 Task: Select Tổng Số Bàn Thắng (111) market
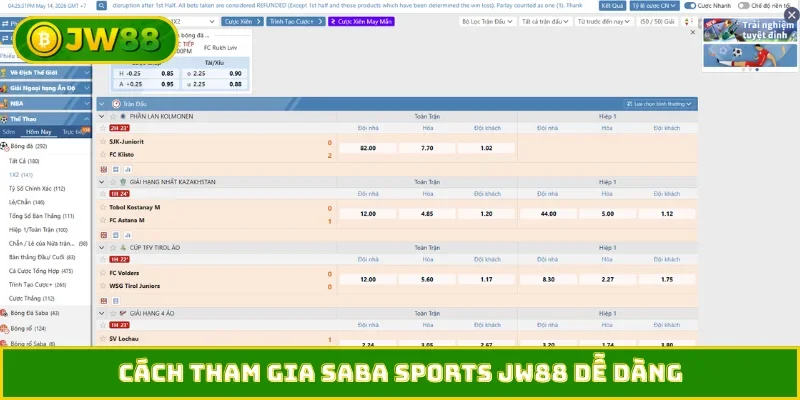41,216
